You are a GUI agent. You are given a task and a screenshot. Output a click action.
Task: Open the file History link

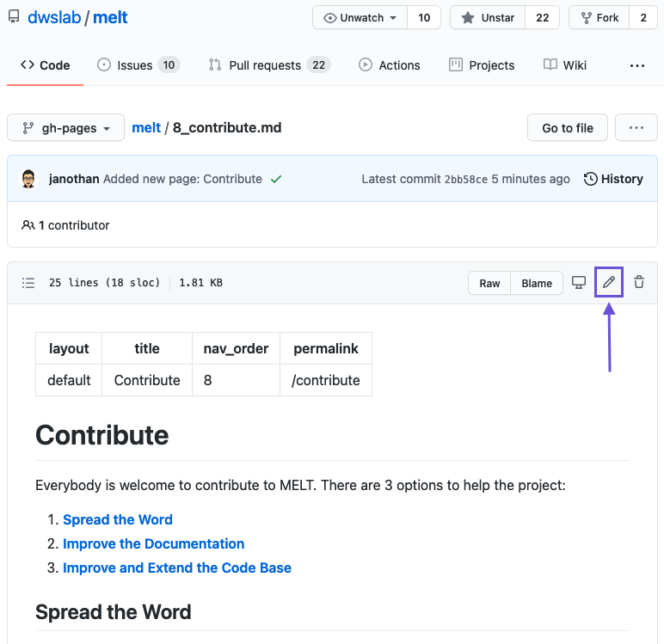tap(613, 179)
